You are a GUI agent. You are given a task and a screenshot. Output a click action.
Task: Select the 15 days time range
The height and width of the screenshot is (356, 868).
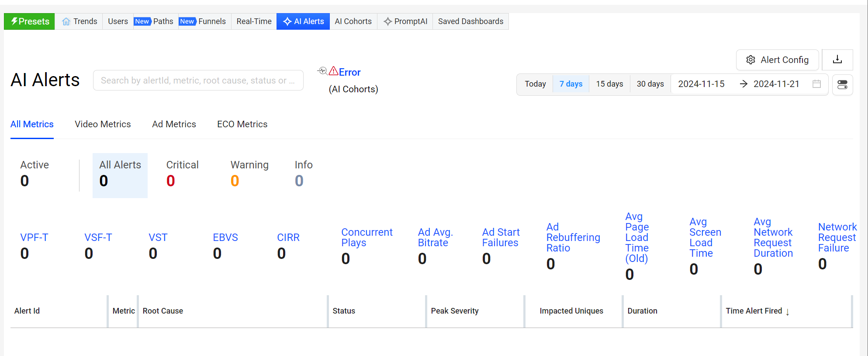pos(609,84)
